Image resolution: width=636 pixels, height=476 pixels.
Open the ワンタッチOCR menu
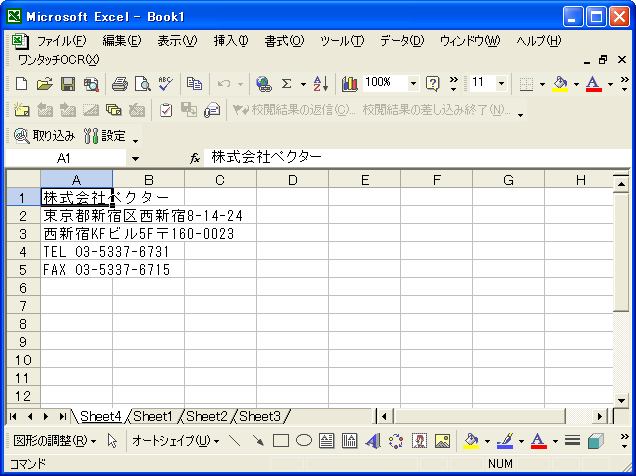tap(59, 60)
